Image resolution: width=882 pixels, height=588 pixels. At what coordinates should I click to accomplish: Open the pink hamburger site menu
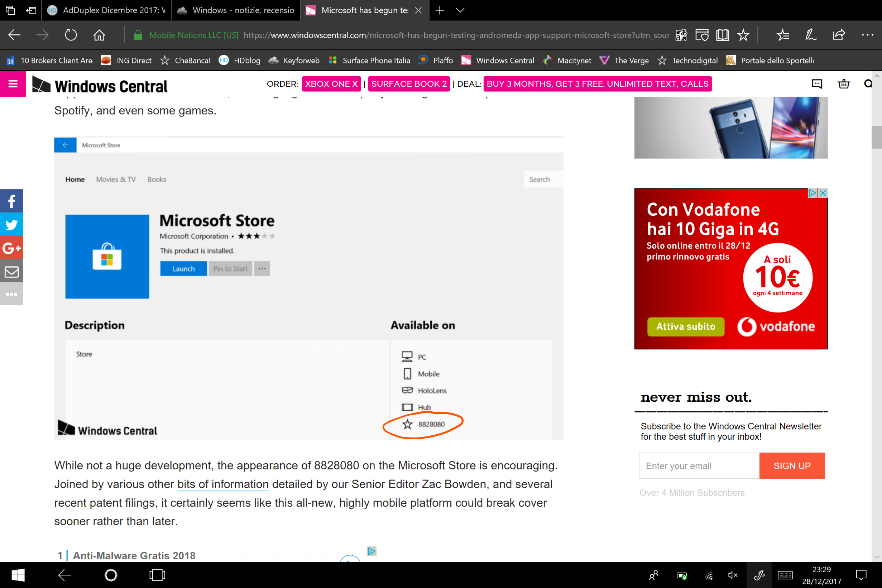13,83
